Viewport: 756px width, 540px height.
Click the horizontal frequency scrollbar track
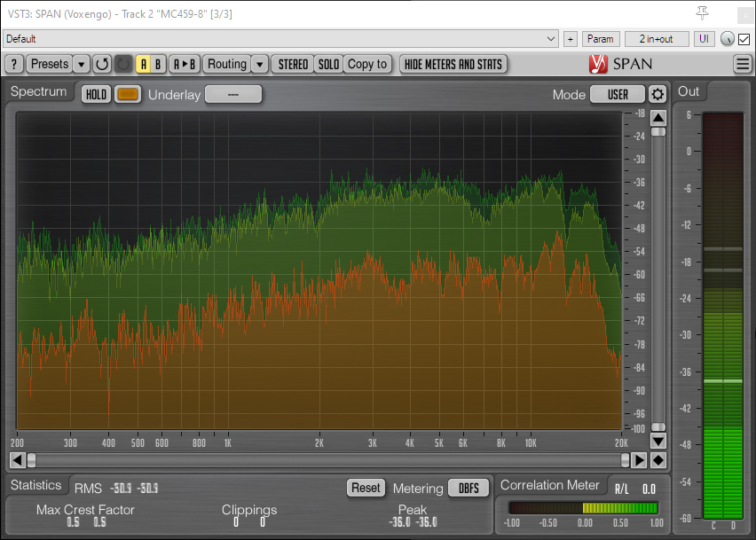click(x=328, y=460)
